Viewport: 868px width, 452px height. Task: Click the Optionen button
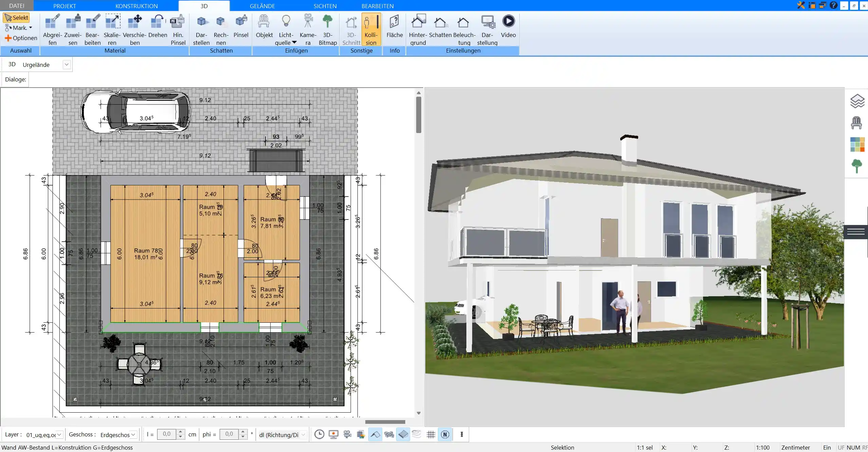(21, 38)
